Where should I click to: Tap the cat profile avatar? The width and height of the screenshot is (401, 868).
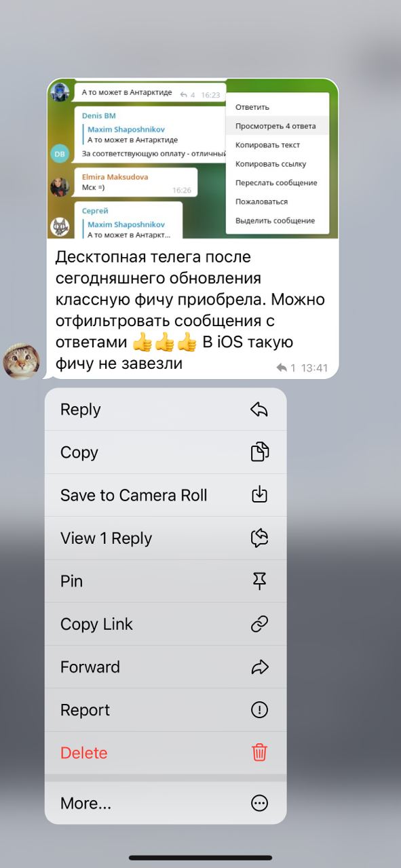pos(21,361)
